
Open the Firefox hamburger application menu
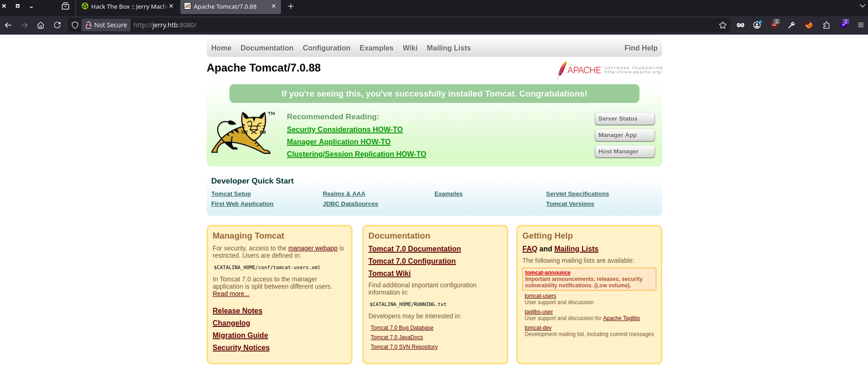click(x=860, y=25)
